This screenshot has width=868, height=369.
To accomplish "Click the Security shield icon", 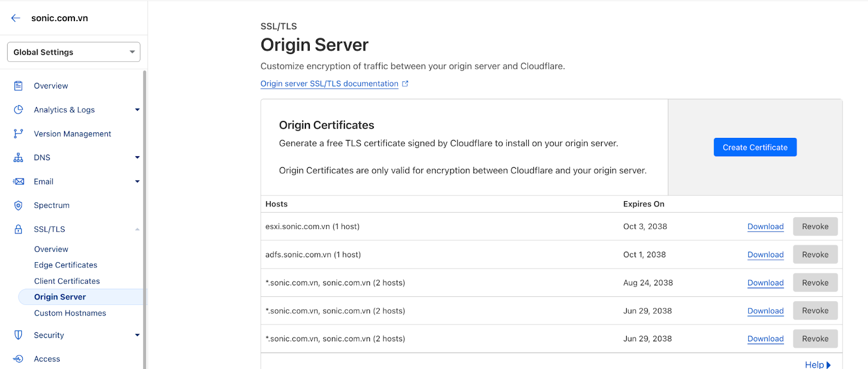I will pos(18,335).
